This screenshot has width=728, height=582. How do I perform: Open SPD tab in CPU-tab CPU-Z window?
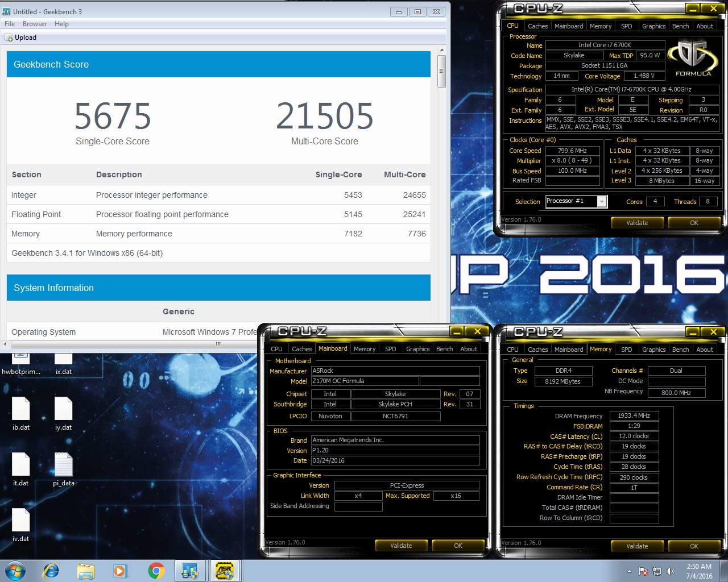pyautogui.click(x=626, y=26)
